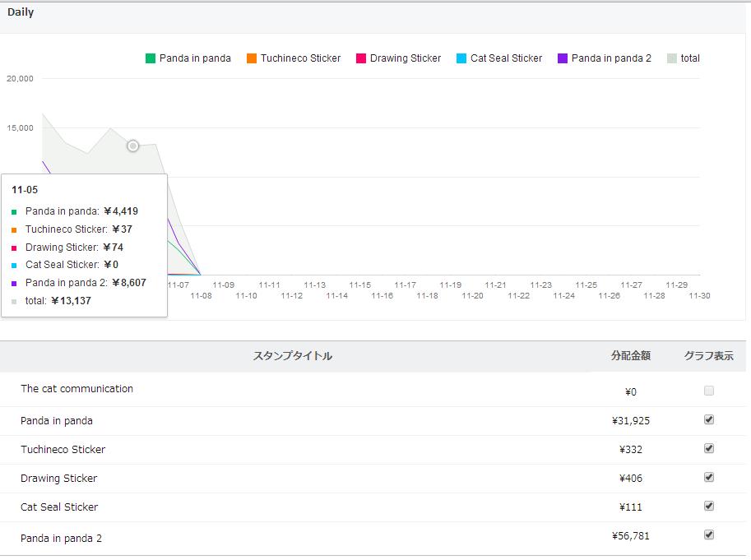Click the pink Drawing Sticker legend swatch
The width and height of the screenshot is (751, 560).
click(x=361, y=58)
